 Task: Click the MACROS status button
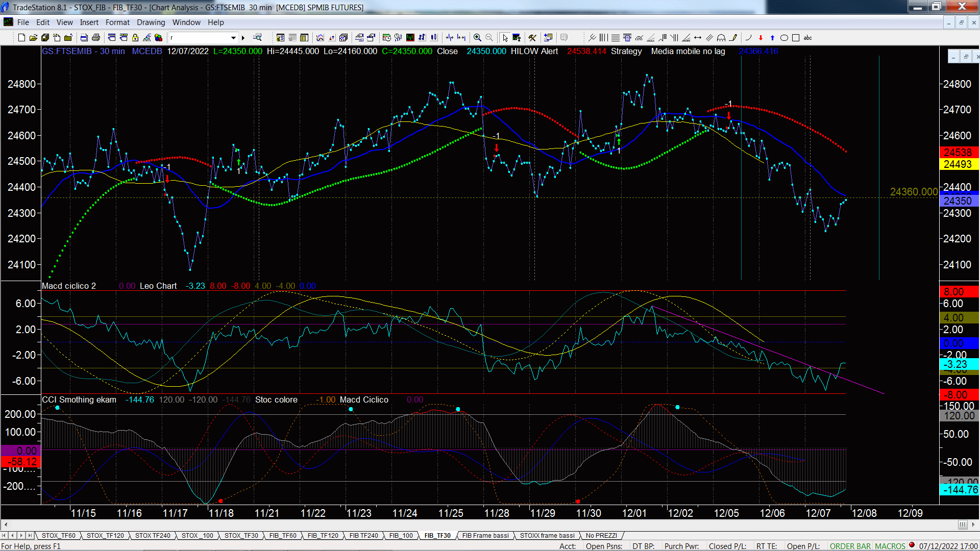coord(890,546)
